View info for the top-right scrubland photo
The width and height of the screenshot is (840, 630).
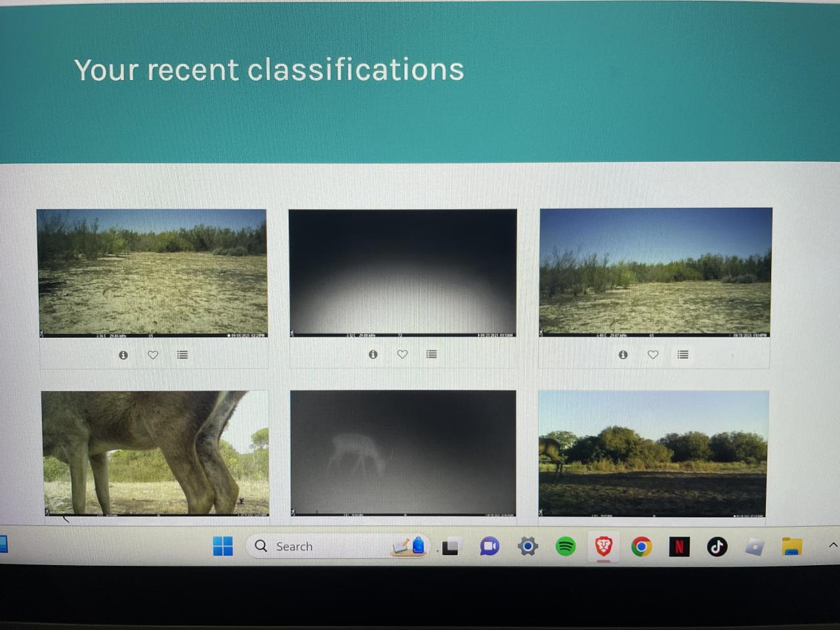(x=623, y=355)
